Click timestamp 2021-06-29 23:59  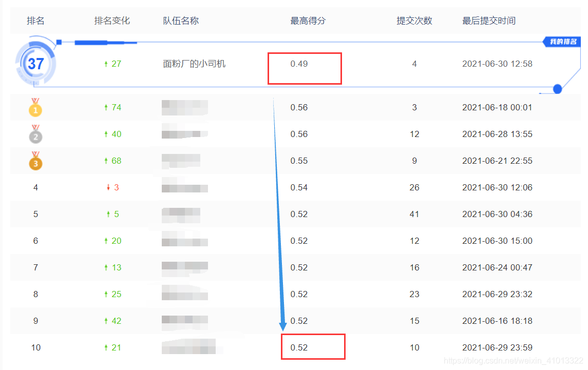click(497, 347)
